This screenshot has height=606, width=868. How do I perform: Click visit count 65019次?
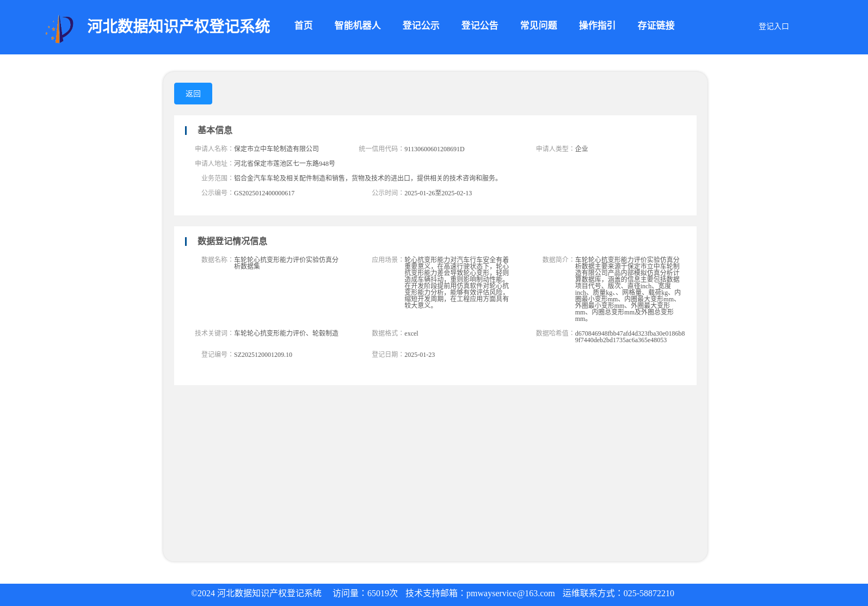[383, 593]
